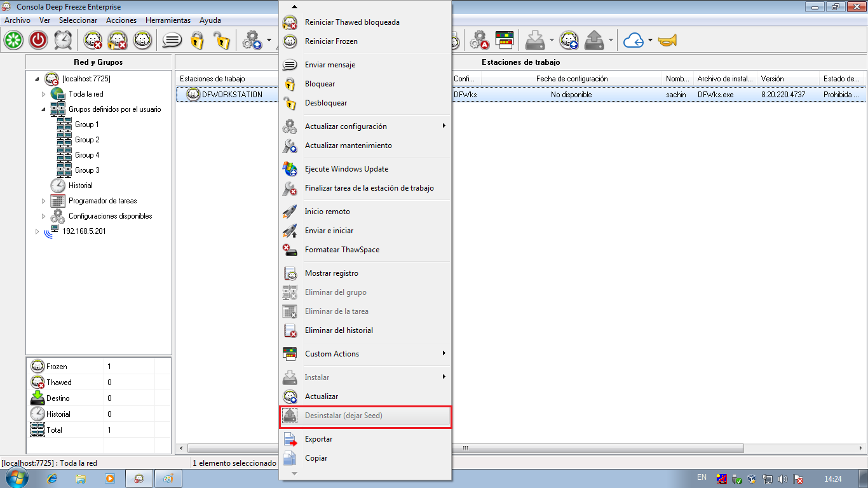This screenshot has height=488, width=868.
Task: Click the speech bubble toolbar icon
Action: (172, 40)
